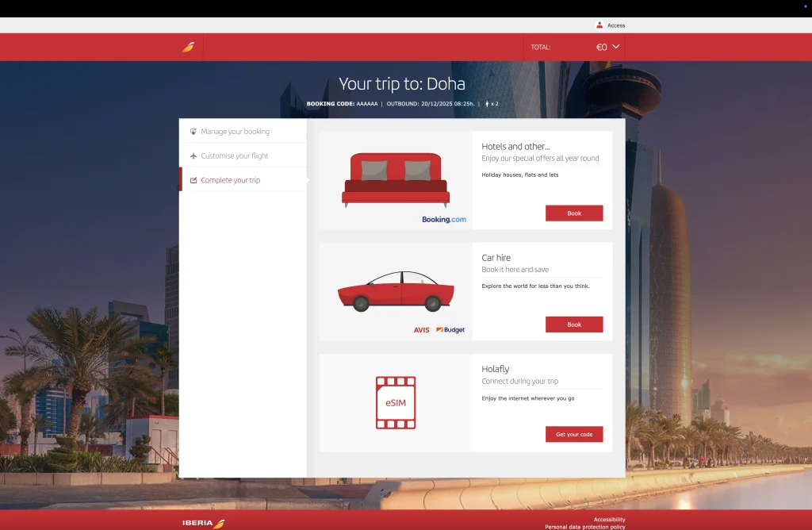The height and width of the screenshot is (530, 812).
Task: Open the Personal data protection policy link
Action: [x=584, y=527]
